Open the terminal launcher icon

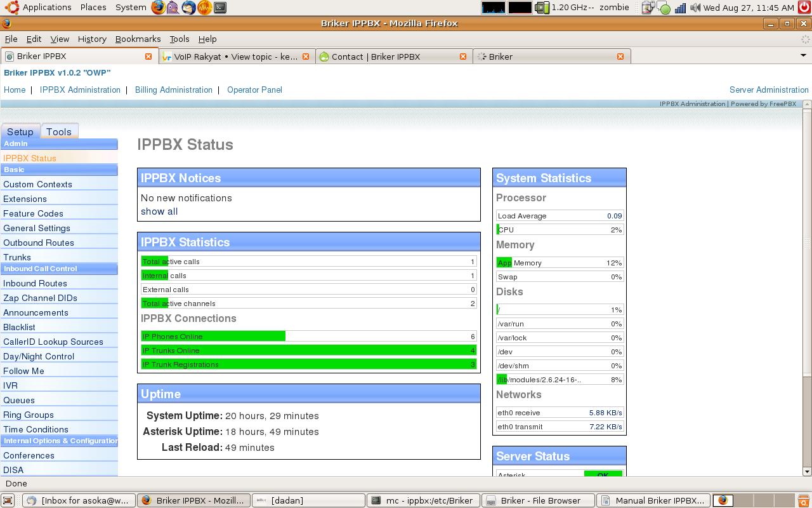click(x=219, y=8)
